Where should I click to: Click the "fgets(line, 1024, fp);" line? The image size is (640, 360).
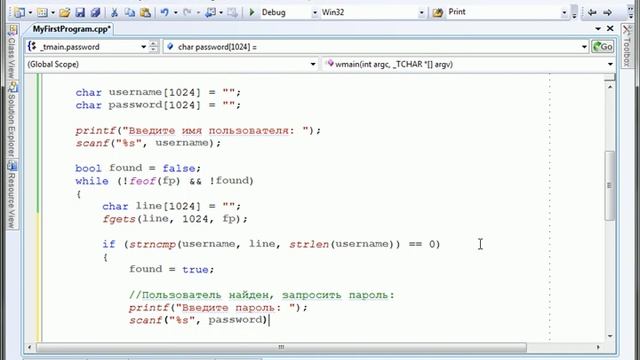click(x=175, y=219)
